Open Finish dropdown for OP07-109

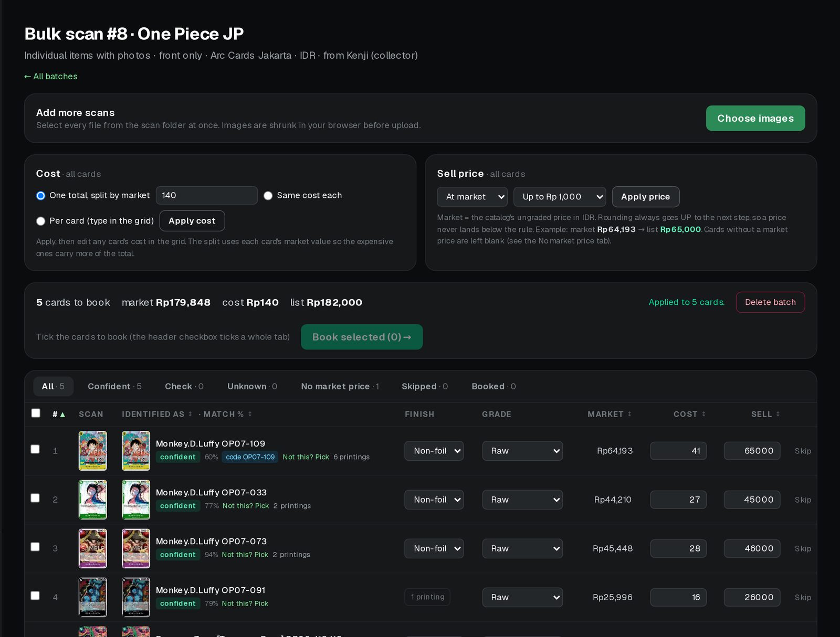pyautogui.click(x=434, y=451)
